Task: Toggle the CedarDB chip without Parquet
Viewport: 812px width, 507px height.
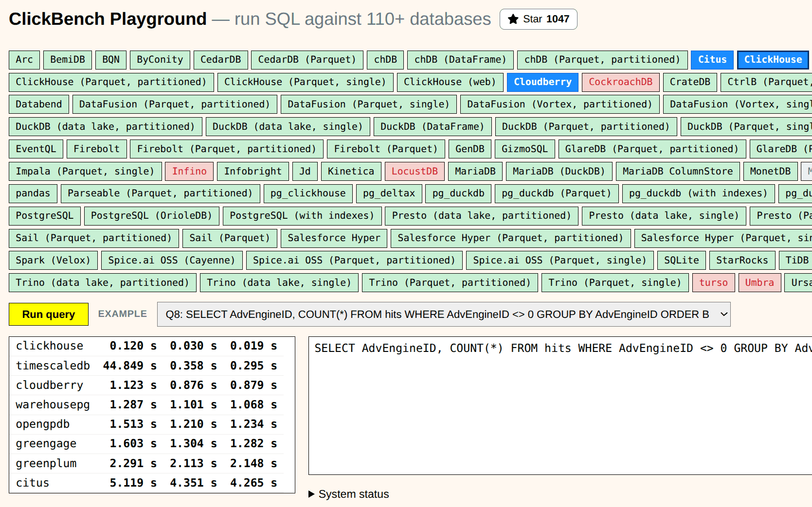Action: click(221, 59)
